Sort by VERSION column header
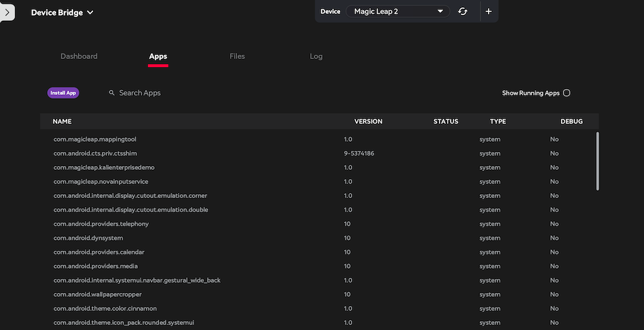Viewport: 644px width, 330px height. coord(368,121)
